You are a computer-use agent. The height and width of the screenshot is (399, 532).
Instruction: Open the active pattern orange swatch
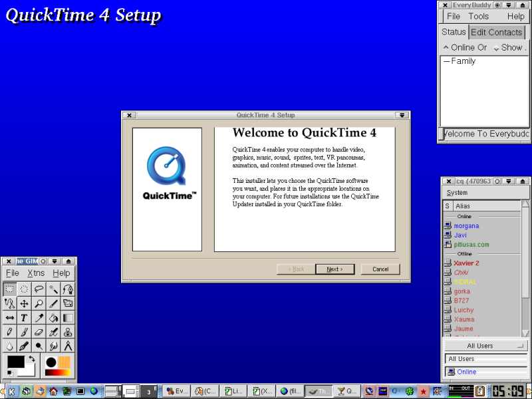coord(65,362)
